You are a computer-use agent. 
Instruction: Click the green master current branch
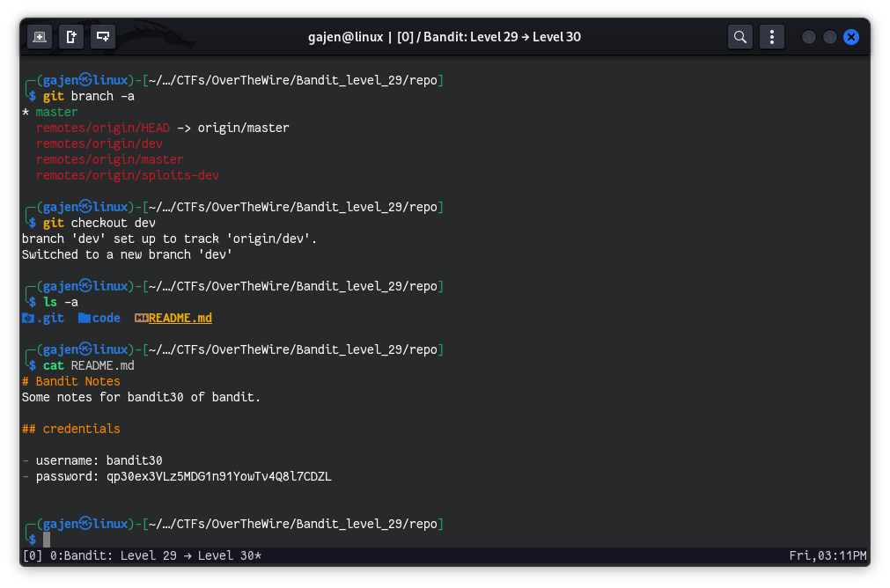click(56, 112)
